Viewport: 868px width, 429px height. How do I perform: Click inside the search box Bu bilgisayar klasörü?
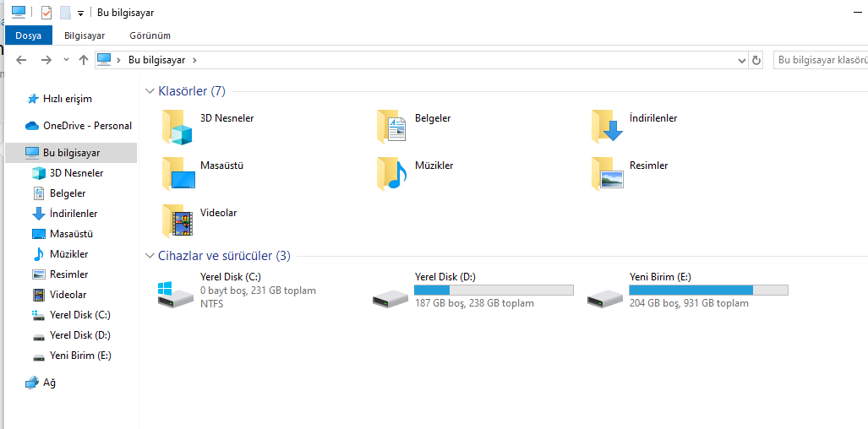tap(821, 60)
